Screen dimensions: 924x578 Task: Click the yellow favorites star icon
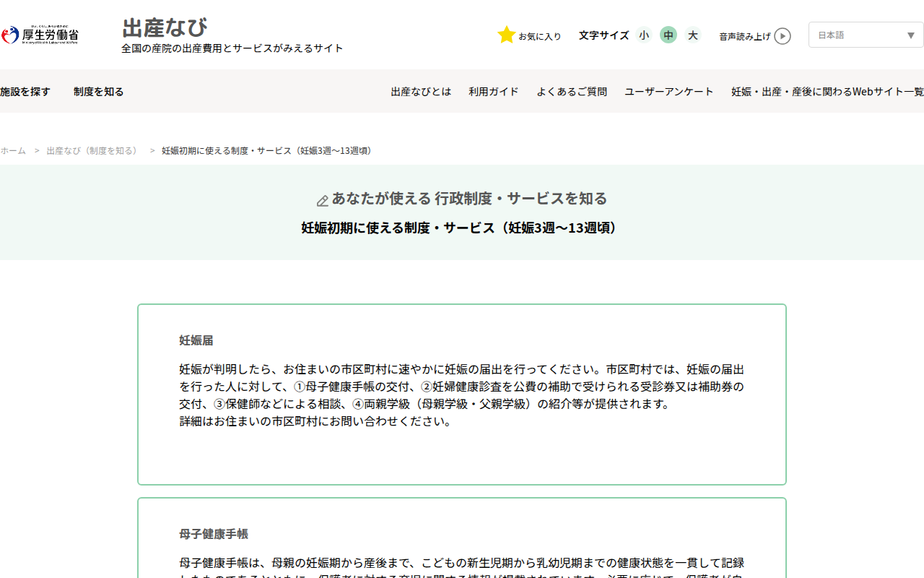coord(507,35)
